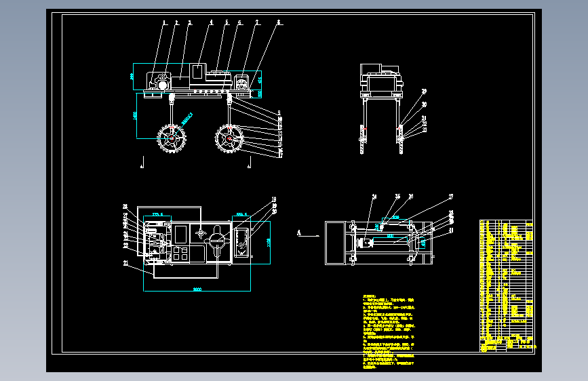Viewport: 588px width, 381px height.
Task: Pick the left toothed wheel in side view
Action: (x=172, y=138)
